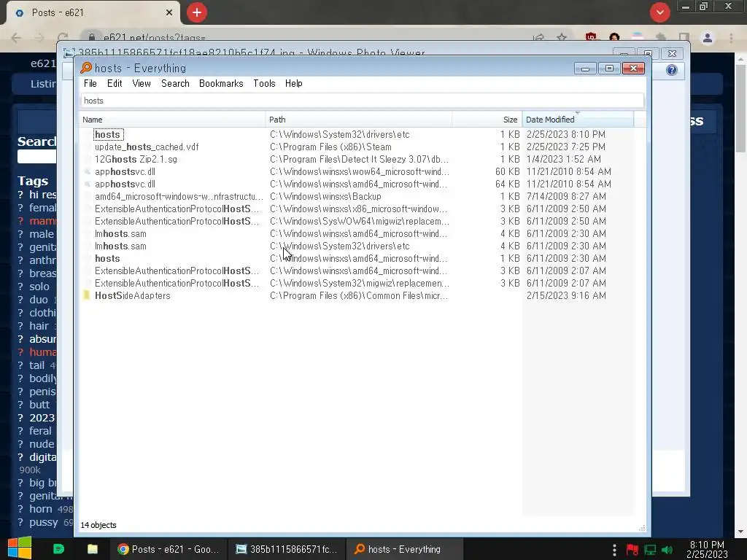Click the Photo Viewer help icon
The image size is (747, 560).
(x=672, y=71)
